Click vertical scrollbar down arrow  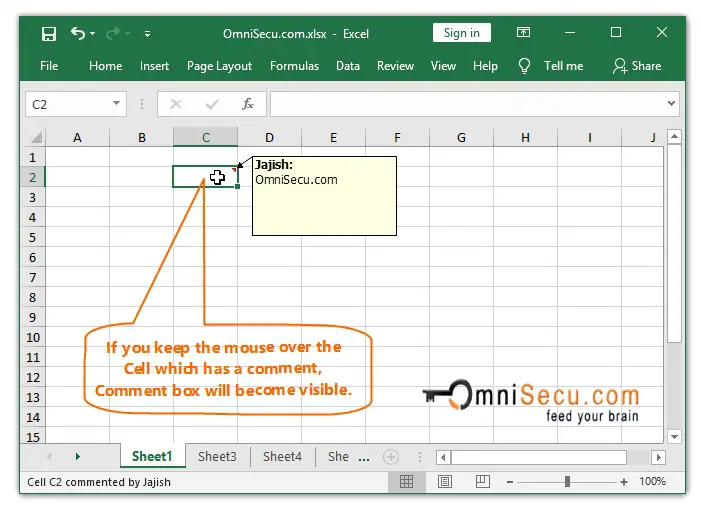[x=674, y=436]
